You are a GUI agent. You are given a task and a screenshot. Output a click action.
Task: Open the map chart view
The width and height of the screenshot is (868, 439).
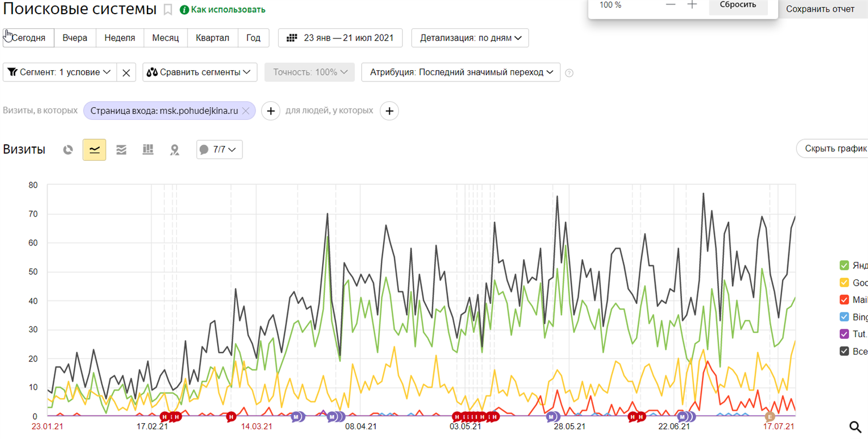[175, 150]
